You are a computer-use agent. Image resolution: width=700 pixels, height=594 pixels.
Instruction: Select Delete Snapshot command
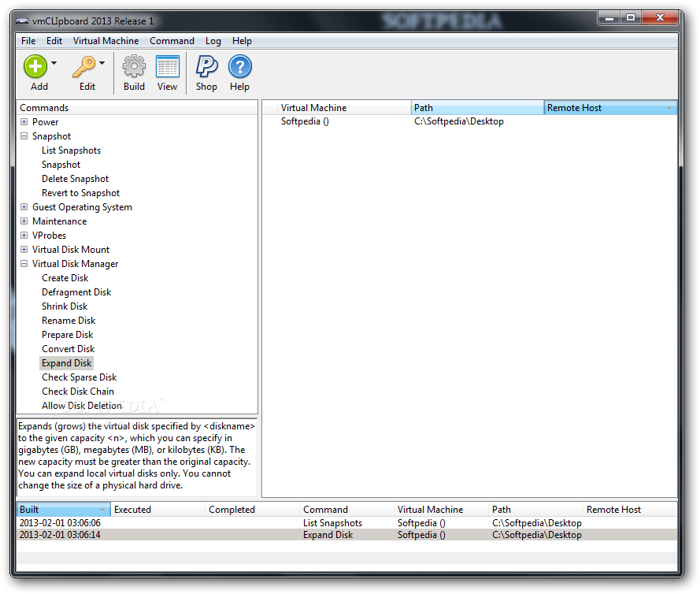tap(75, 179)
